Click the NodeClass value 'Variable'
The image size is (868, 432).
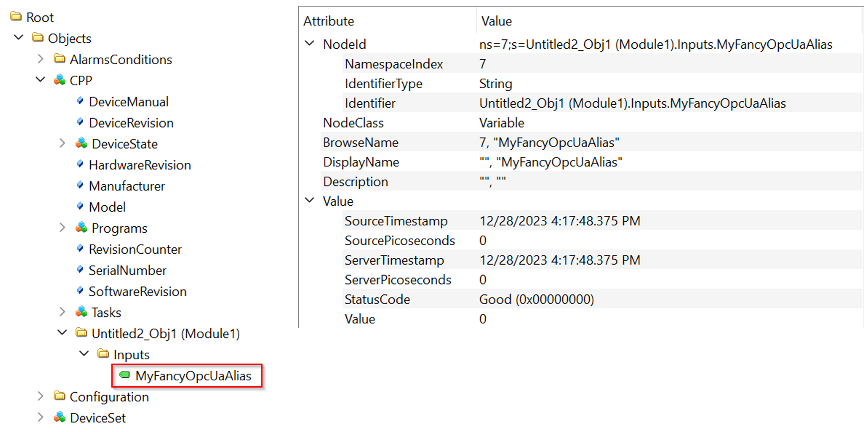(502, 123)
